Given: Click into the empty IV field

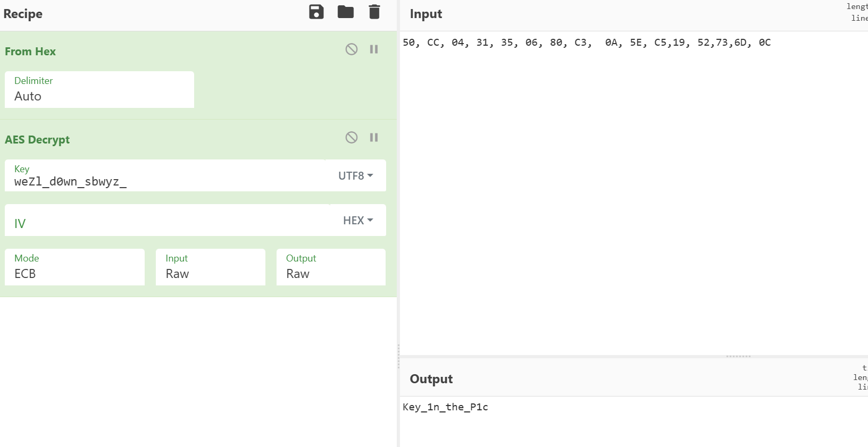Looking at the screenshot, I should point(165,222).
